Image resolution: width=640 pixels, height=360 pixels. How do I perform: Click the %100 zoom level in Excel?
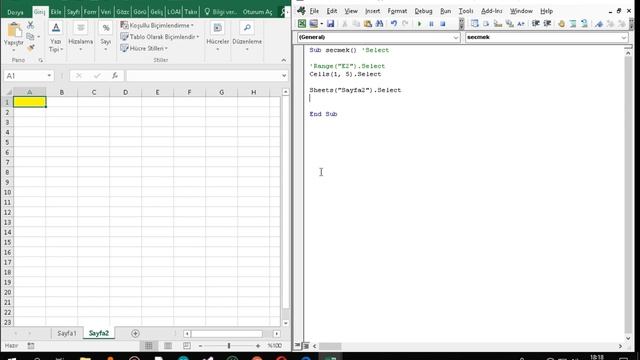(x=275, y=346)
